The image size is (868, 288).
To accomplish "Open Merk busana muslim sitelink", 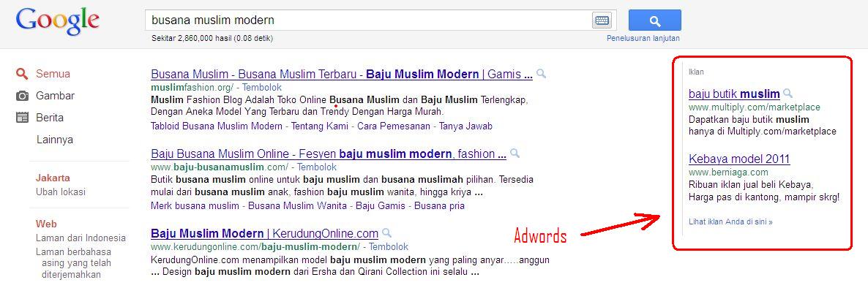I will pos(195,205).
